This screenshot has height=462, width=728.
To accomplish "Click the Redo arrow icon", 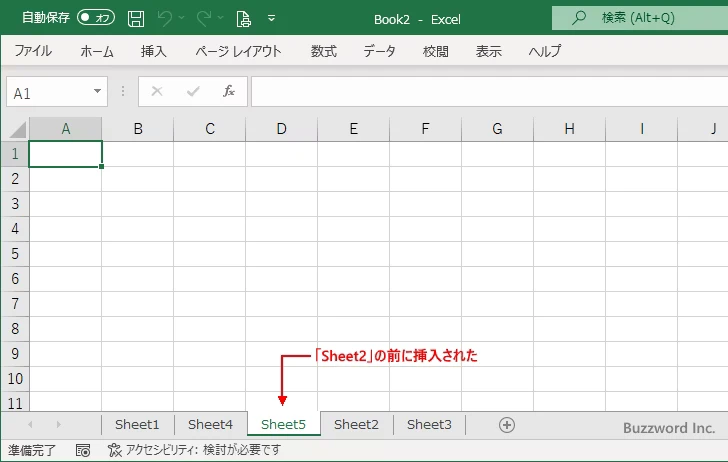I will pyautogui.click(x=204, y=18).
